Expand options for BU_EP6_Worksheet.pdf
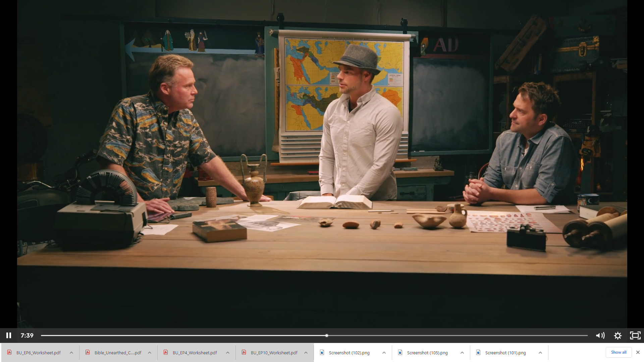The image size is (644, 362). (71, 353)
